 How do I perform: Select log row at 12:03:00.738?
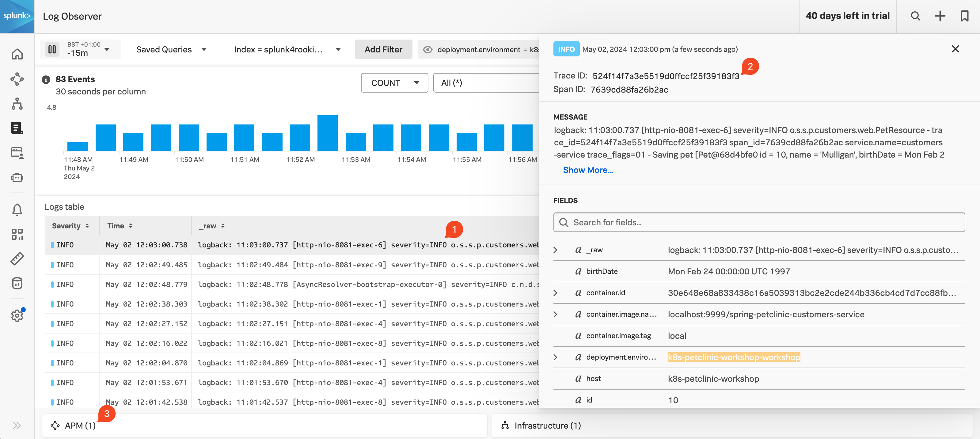point(291,245)
